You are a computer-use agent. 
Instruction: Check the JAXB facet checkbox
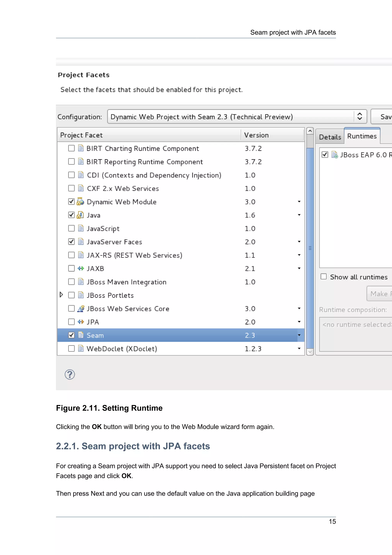(x=71, y=268)
